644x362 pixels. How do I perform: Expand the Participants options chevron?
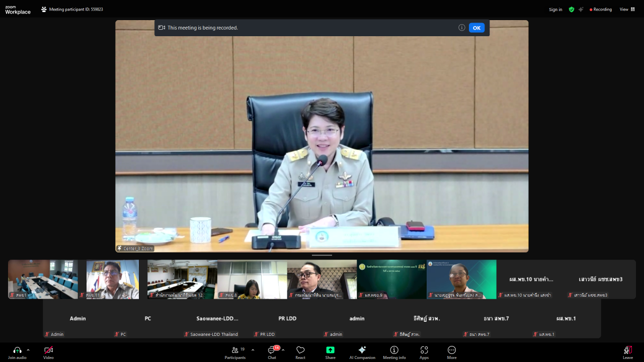click(253, 350)
